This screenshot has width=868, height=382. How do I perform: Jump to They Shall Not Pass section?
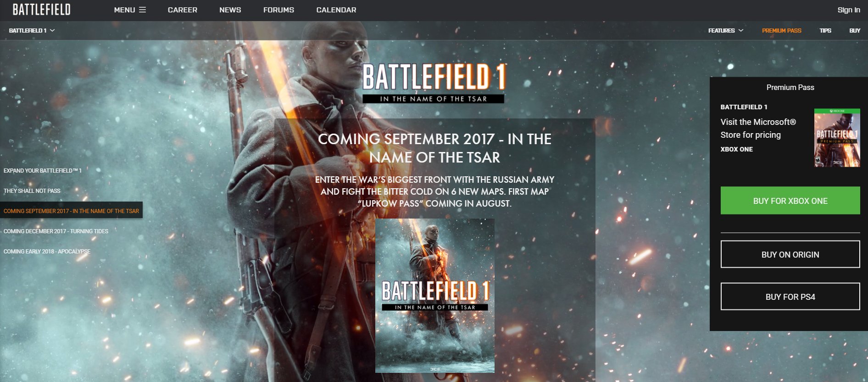point(32,191)
